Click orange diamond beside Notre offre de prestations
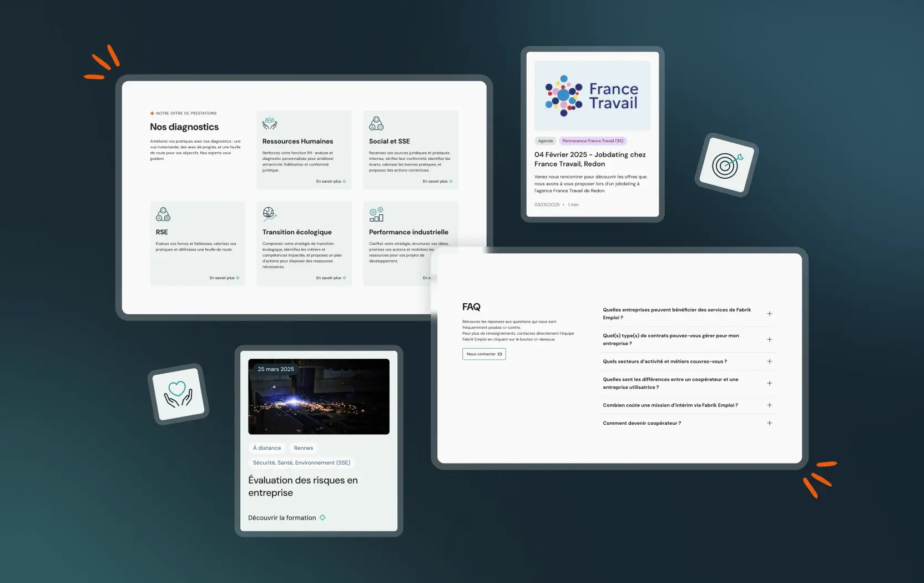Screen dimensions: 924x583 152,113
